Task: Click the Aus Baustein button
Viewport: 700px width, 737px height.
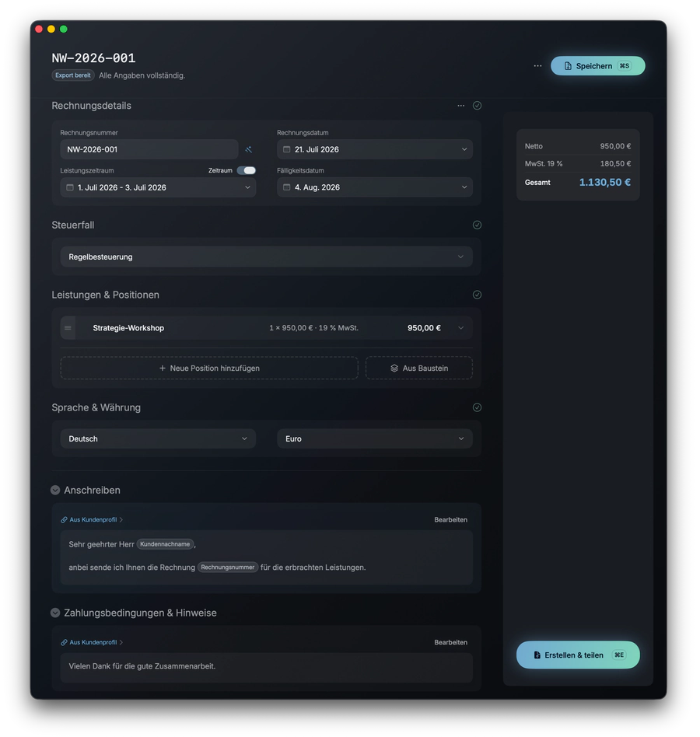Action: 419,368
